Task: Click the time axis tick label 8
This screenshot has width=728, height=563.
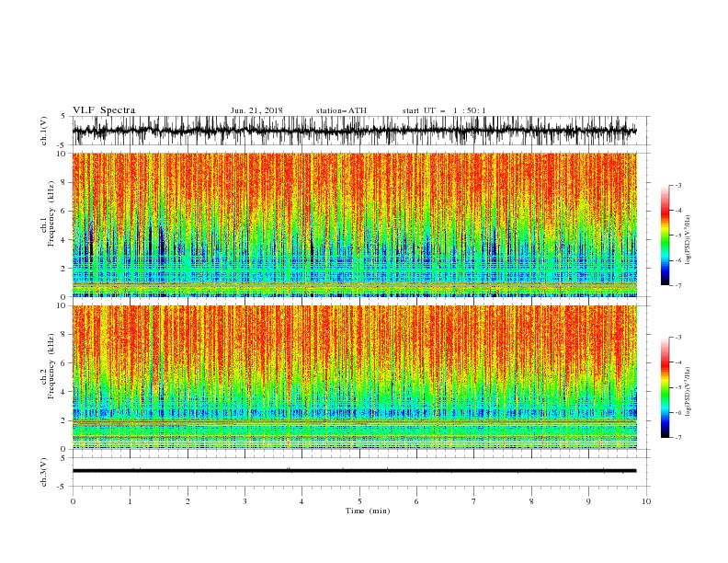Action: point(531,501)
